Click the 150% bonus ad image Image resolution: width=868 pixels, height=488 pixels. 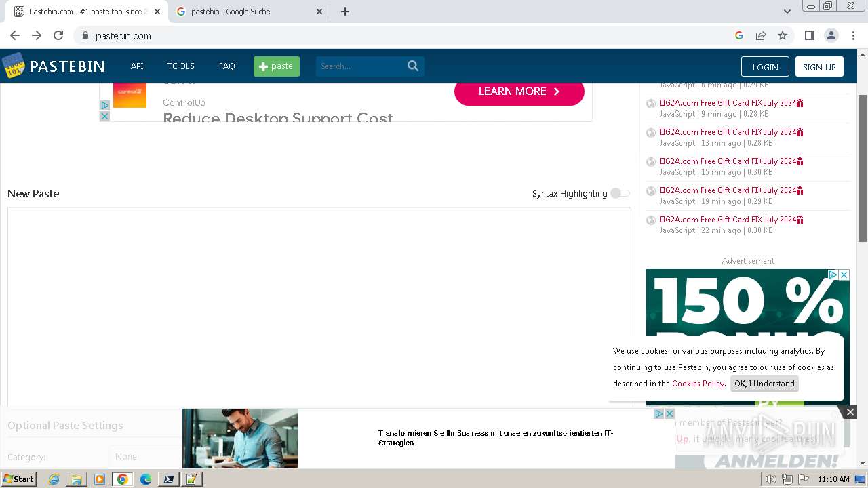(x=748, y=337)
